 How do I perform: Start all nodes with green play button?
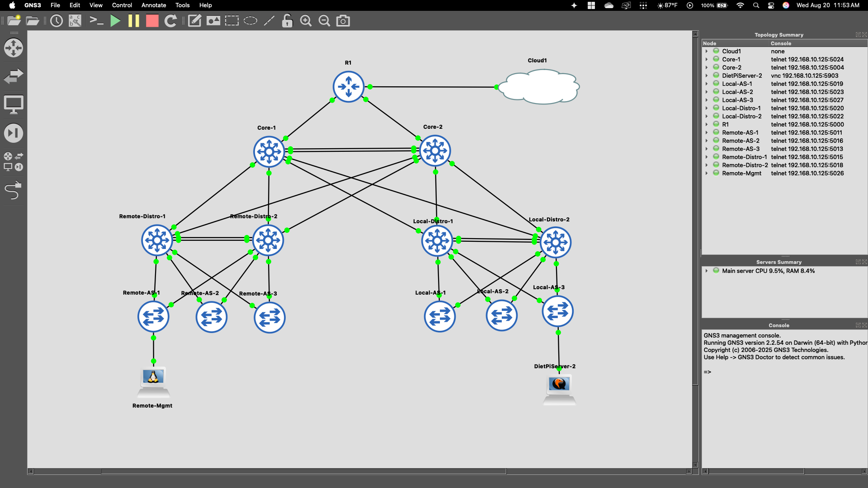(x=115, y=21)
